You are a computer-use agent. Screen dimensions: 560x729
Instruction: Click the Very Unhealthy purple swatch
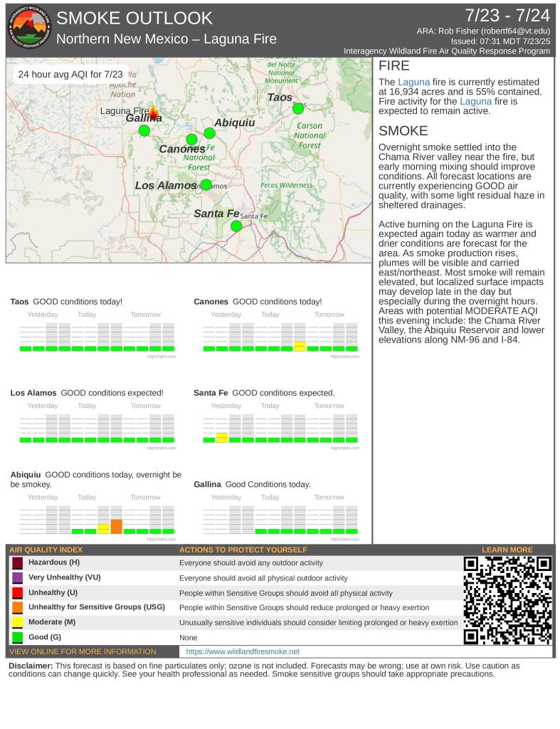click(18, 578)
